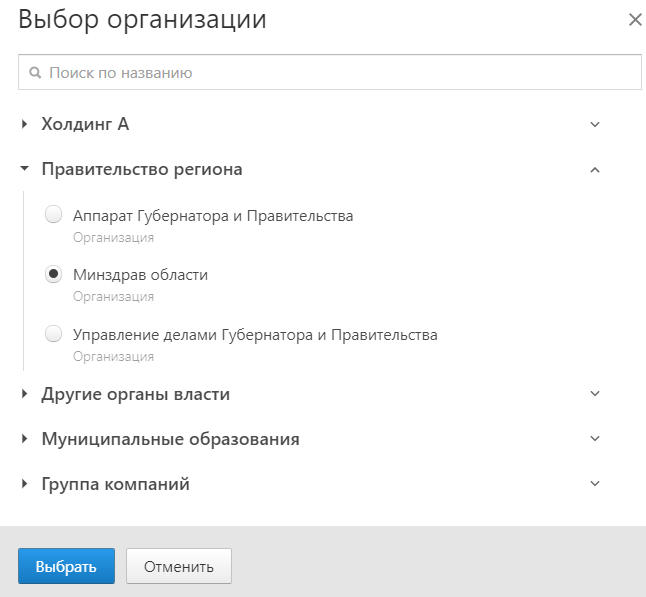Click the Муниципальные образования group title

[x=171, y=439]
